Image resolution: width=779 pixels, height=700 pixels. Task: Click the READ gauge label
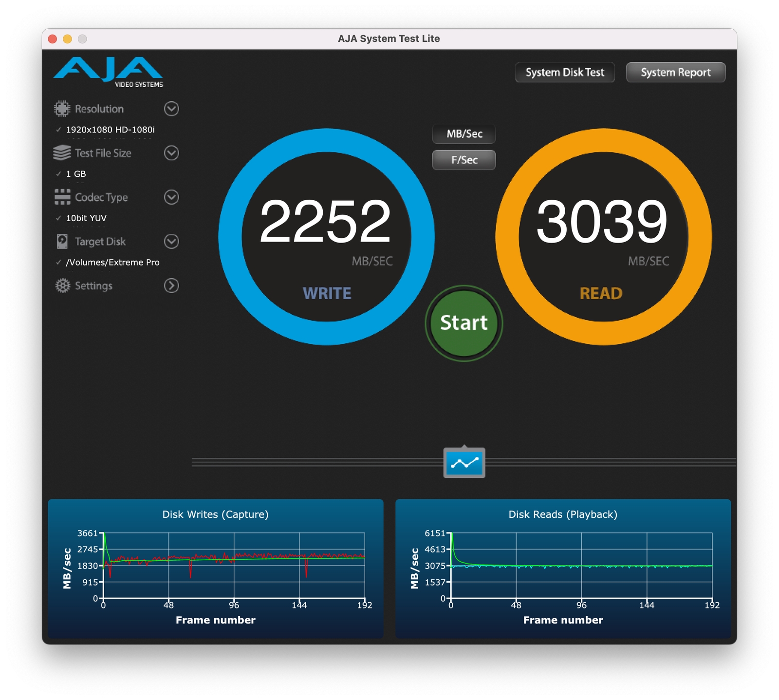pyautogui.click(x=601, y=293)
